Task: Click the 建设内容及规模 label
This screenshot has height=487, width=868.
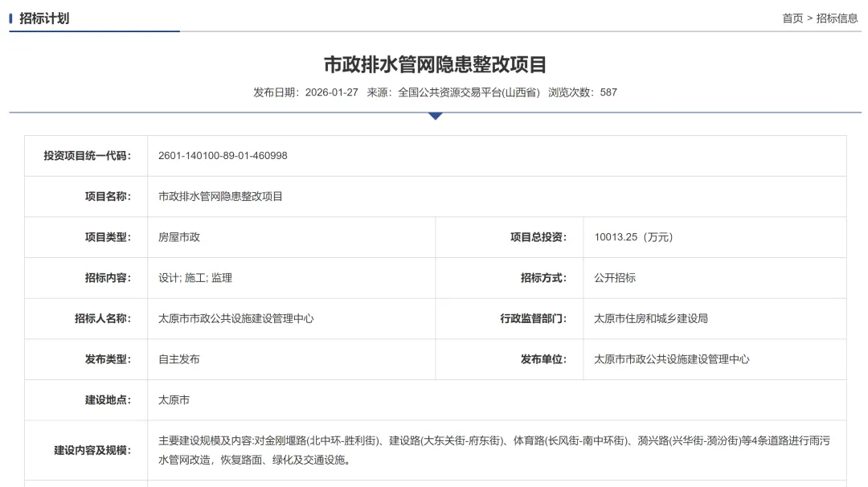Action: (x=92, y=451)
